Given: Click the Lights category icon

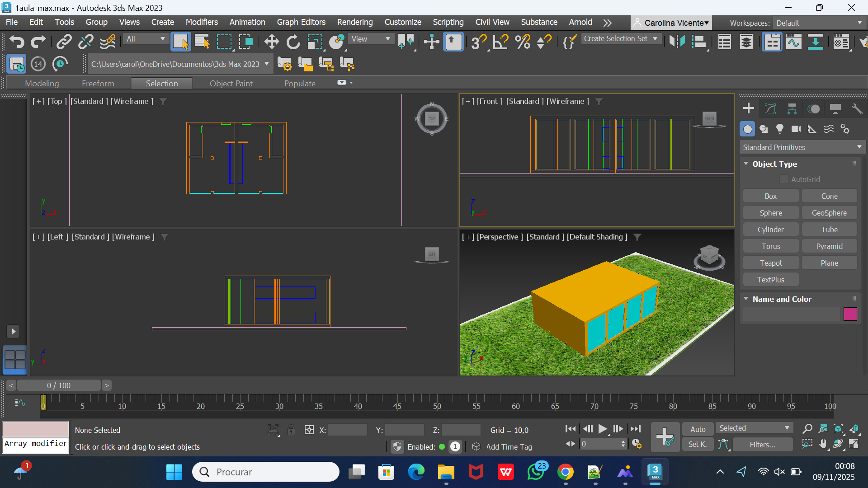Looking at the screenshot, I should (x=780, y=129).
